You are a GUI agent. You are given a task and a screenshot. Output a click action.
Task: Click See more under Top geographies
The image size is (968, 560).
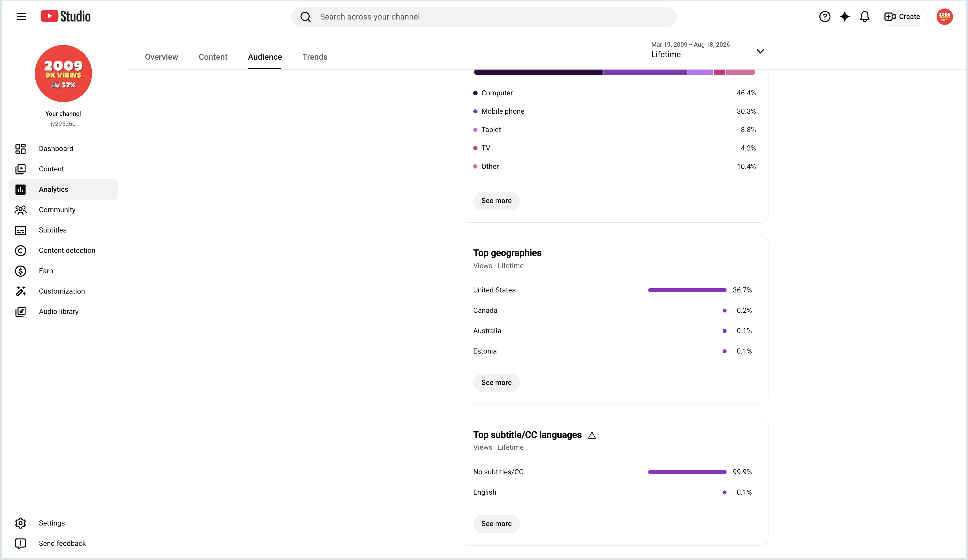coord(496,382)
